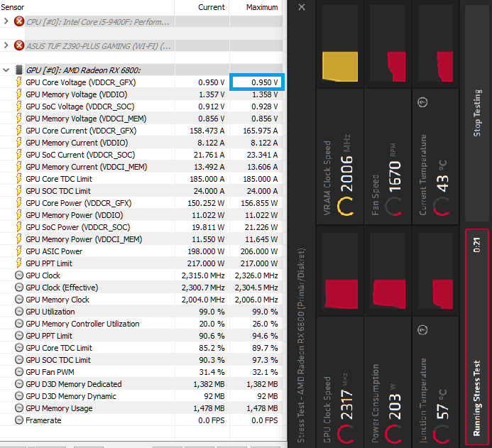Screen dimensions: 492x448
Task: Click the Maximum column header
Action: [262, 7]
